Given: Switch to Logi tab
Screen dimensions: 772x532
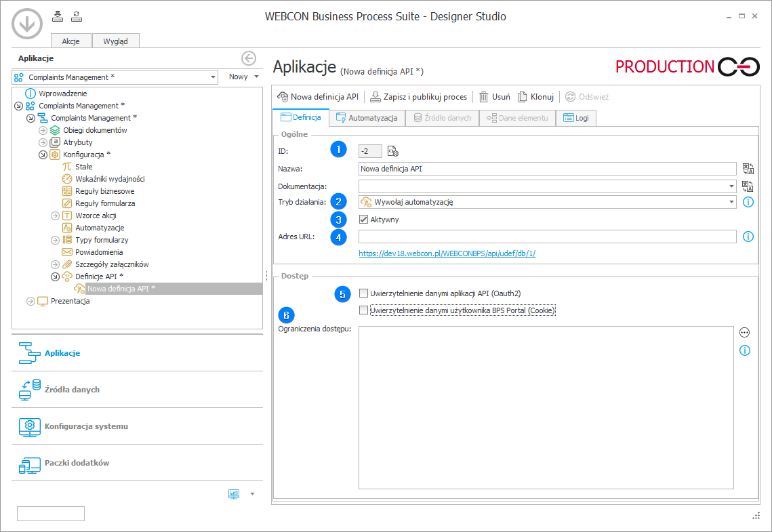Looking at the screenshot, I should click(x=576, y=118).
